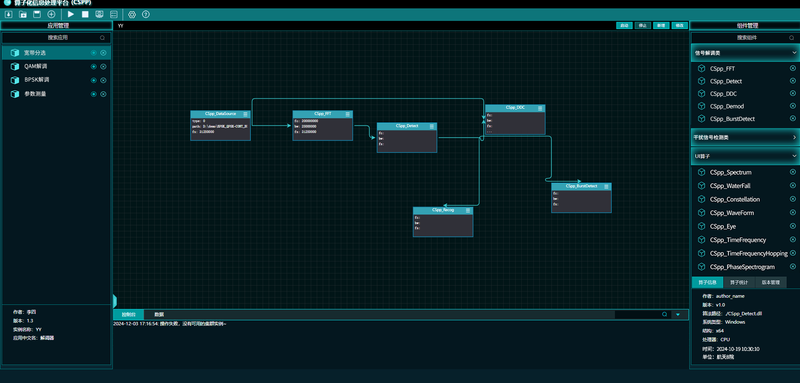
Task: Click the import download icon in toolbar
Action: point(8,14)
